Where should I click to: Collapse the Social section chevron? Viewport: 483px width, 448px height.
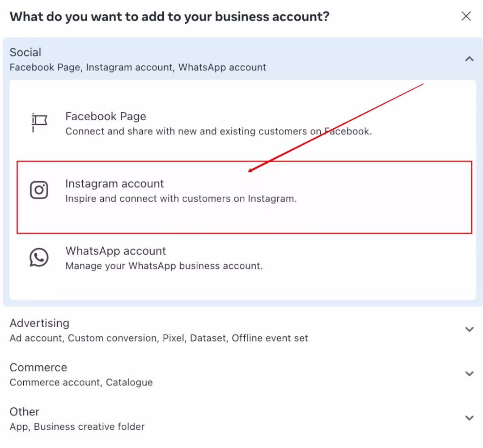point(469,59)
